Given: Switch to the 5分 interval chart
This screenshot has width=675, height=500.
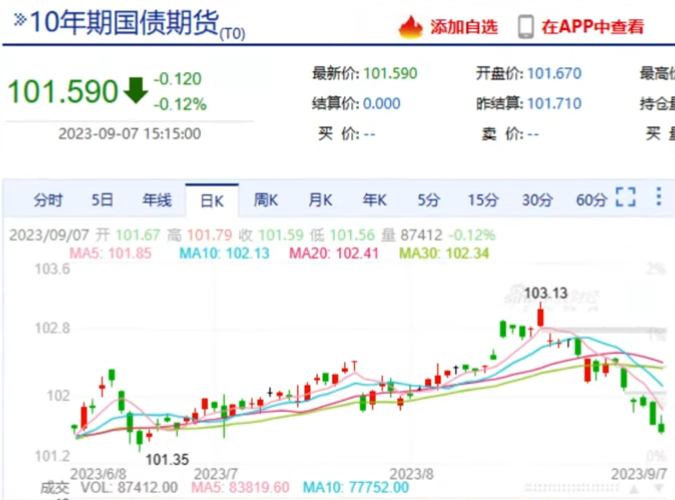Looking at the screenshot, I should pos(428,199).
